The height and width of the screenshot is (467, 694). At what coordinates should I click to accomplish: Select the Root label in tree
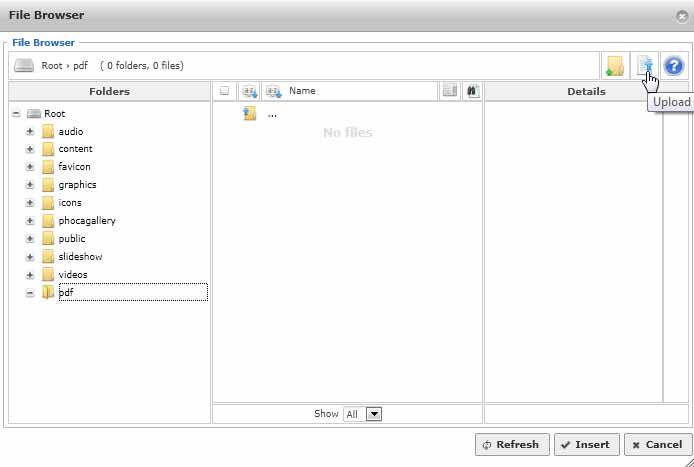tap(54, 114)
